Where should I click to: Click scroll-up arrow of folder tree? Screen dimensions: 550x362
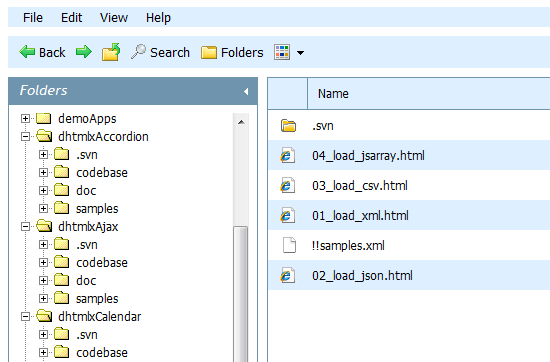point(241,122)
